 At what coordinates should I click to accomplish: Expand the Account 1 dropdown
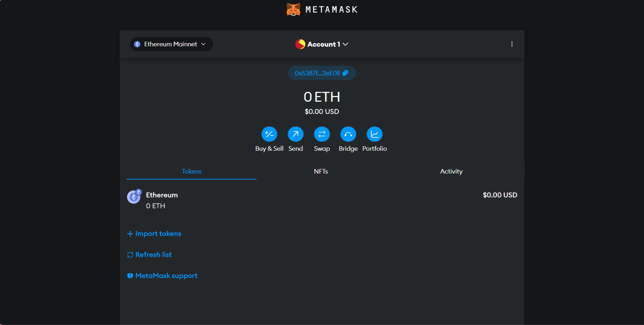345,44
